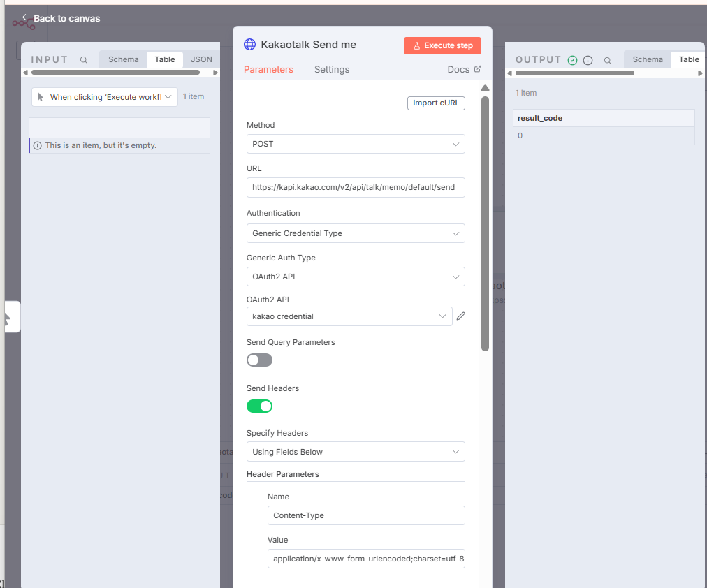Open the Method dropdown showing POST
Image resolution: width=707 pixels, height=588 pixels.
(356, 144)
